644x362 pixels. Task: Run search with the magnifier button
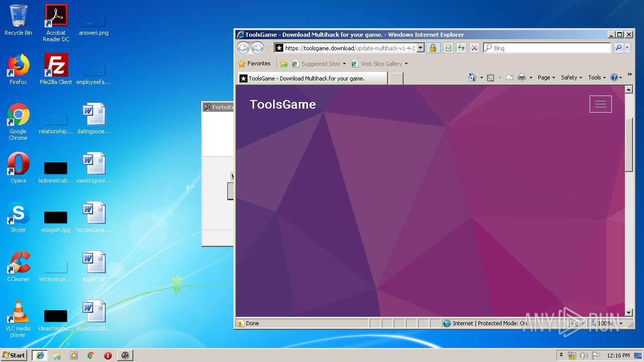click(618, 48)
